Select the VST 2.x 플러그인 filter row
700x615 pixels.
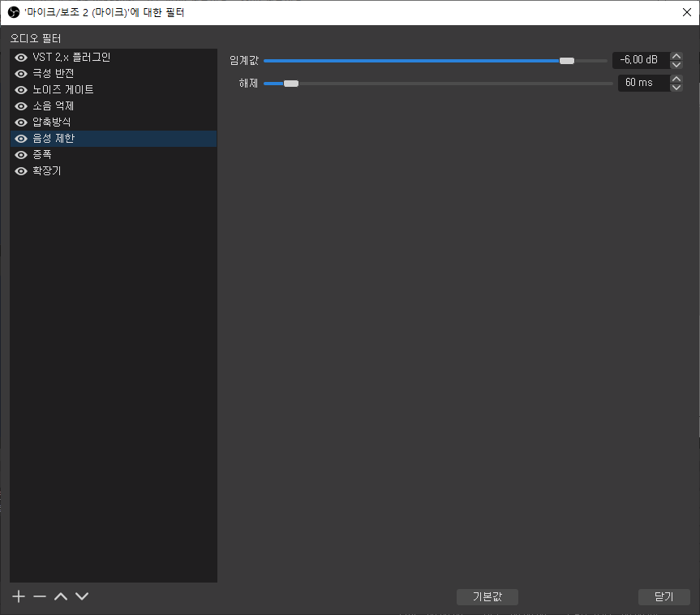pos(114,58)
